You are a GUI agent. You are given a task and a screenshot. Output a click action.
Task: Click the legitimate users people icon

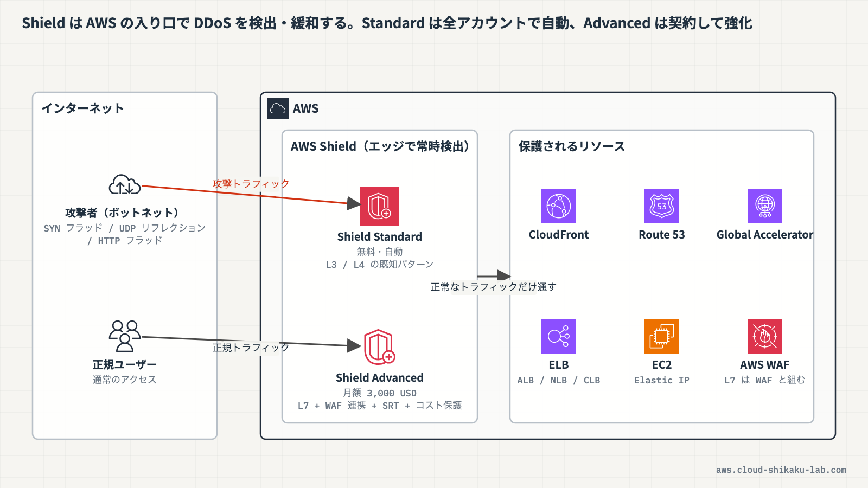click(x=125, y=336)
